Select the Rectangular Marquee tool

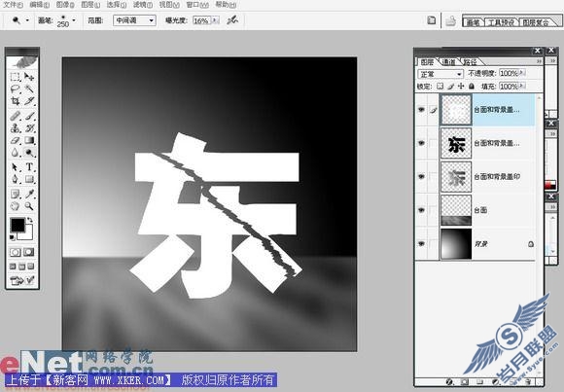click(x=15, y=77)
